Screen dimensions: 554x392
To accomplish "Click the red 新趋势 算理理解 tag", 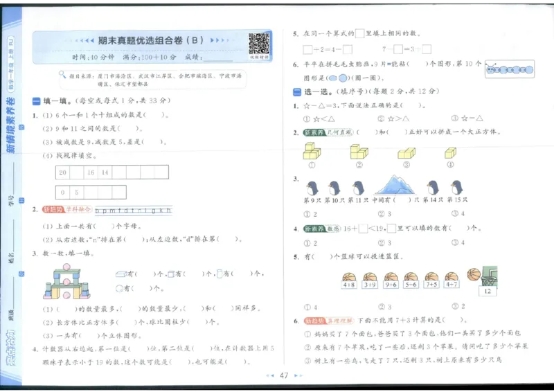I will tap(328, 321).
